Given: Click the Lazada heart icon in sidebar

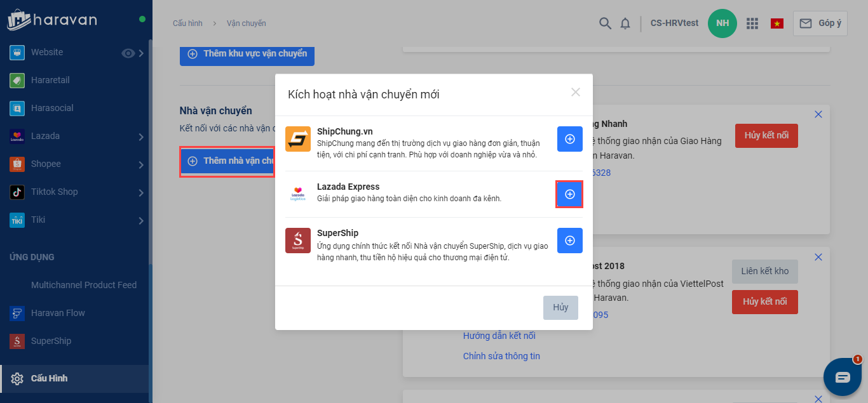Looking at the screenshot, I should click(x=17, y=136).
